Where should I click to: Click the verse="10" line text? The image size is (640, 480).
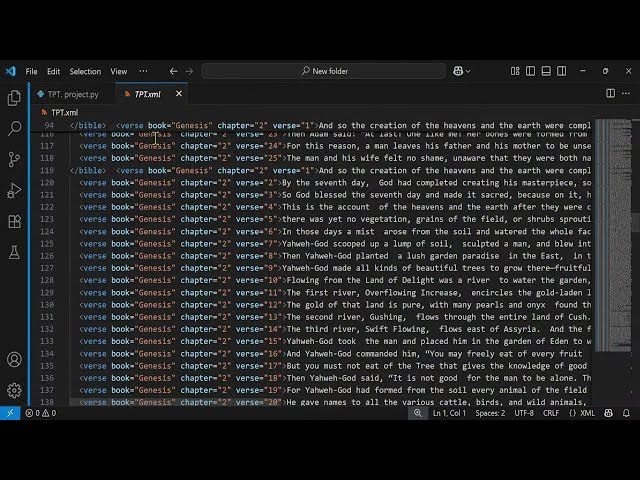(x=335, y=280)
